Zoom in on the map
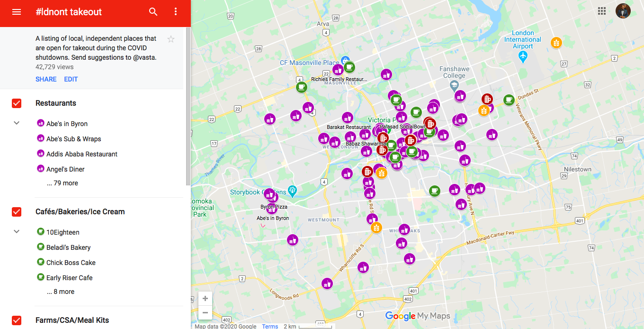 click(x=205, y=299)
